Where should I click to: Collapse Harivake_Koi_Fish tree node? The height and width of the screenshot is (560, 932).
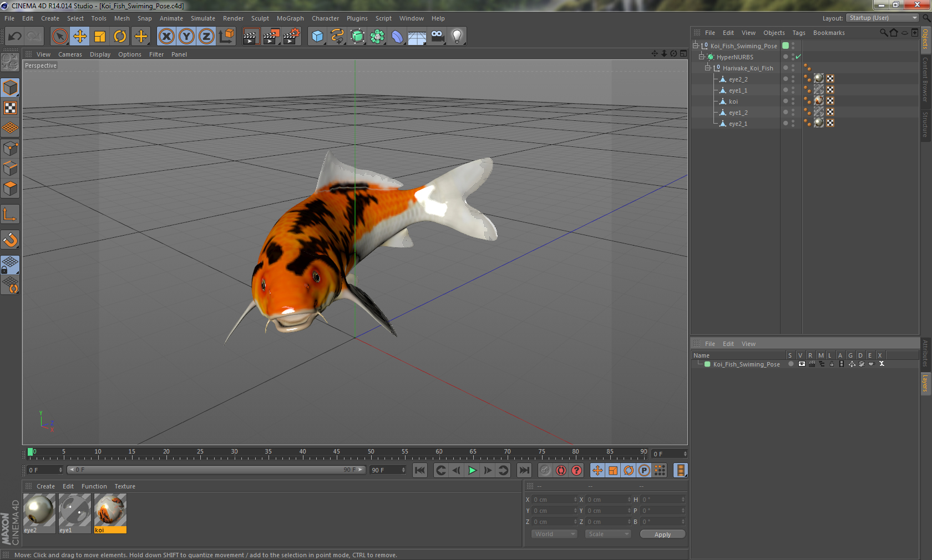(x=707, y=68)
